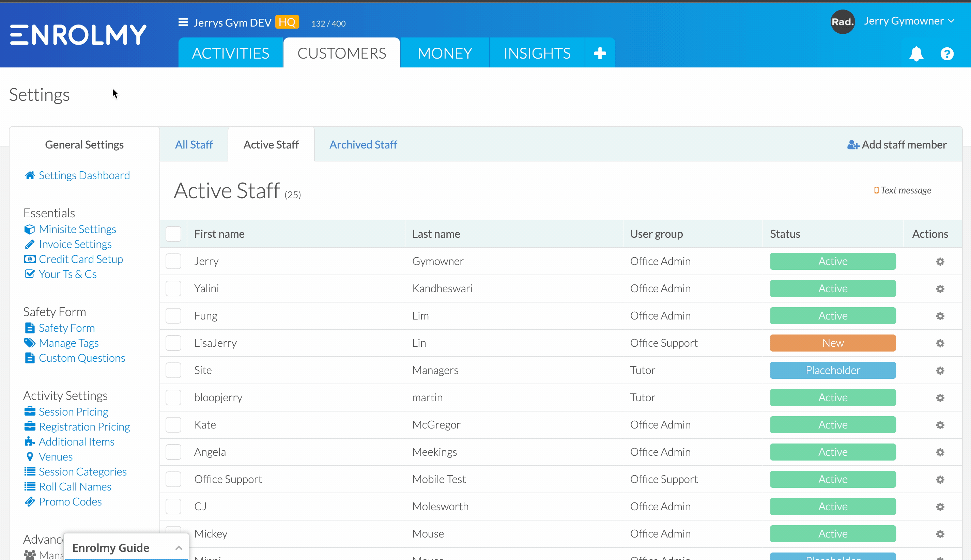Check the box for bloopjerry martin
971x560 pixels.
pyautogui.click(x=173, y=397)
